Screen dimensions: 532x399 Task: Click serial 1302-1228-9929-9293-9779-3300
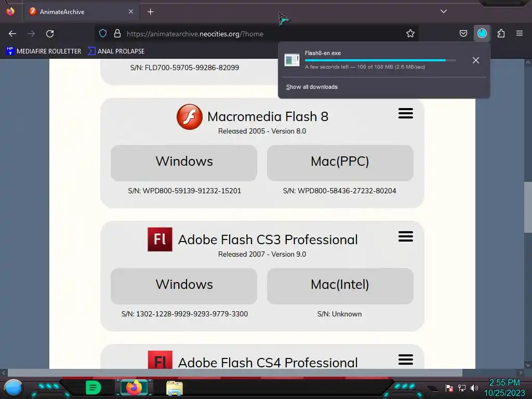[x=192, y=314]
